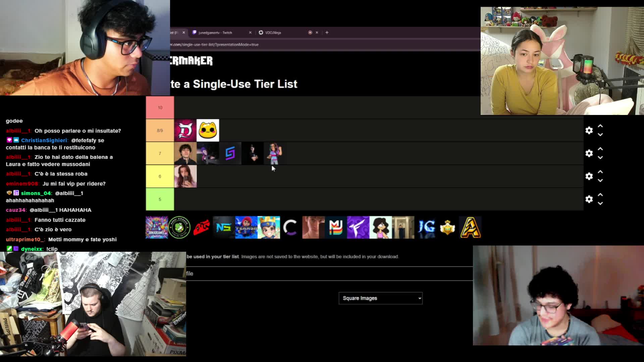
Task: Move tier 6 row up
Action: pos(600,172)
